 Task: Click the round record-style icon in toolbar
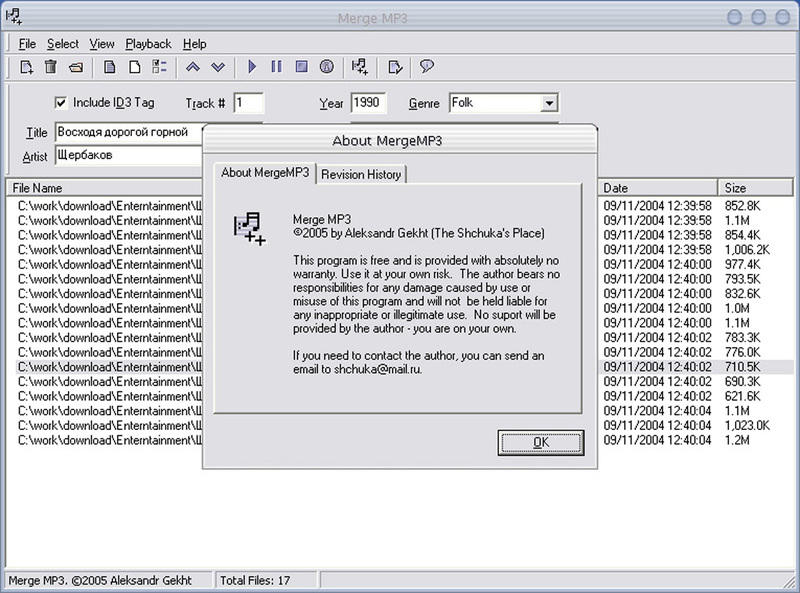click(327, 67)
